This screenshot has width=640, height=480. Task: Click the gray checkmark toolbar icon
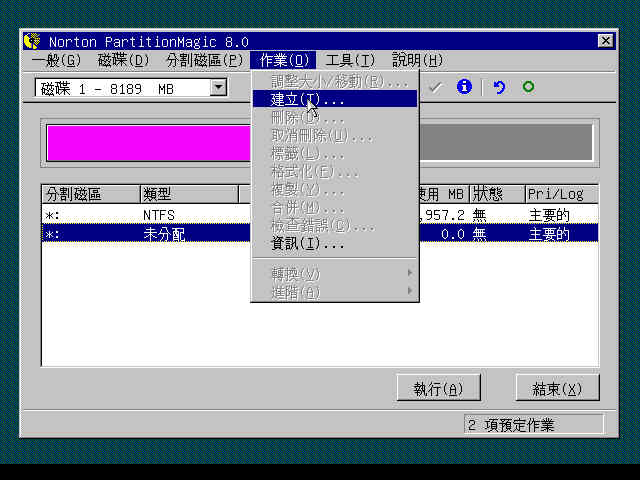(x=435, y=87)
